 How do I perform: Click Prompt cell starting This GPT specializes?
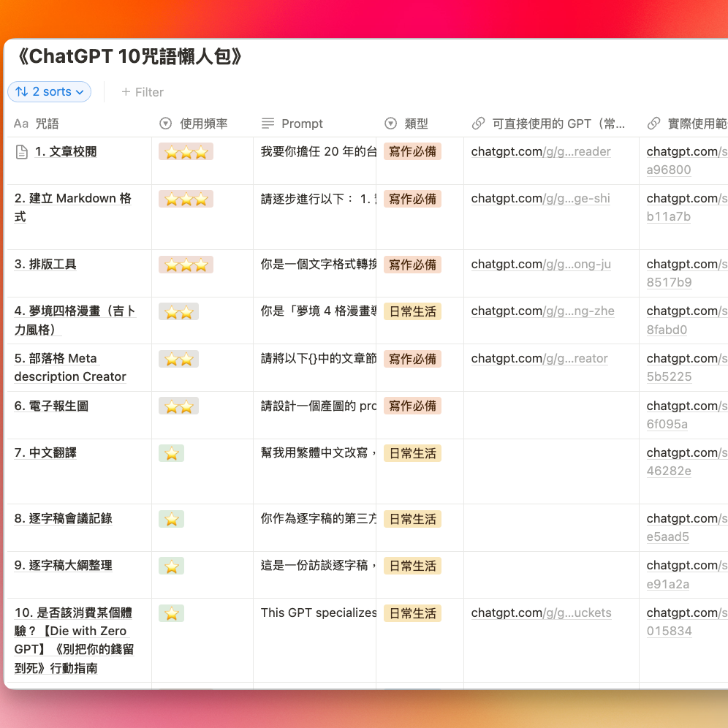pyautogui.click(x=315, y=640)
